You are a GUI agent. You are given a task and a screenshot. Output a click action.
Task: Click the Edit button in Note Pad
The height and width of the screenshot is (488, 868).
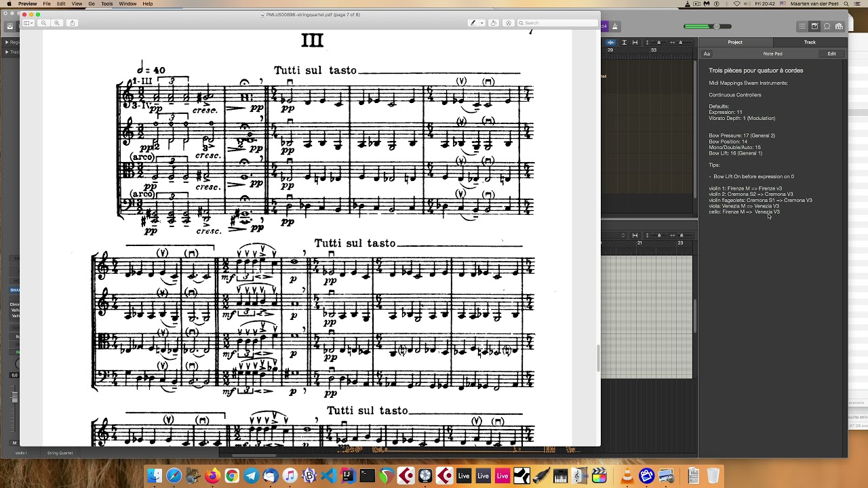pos(831,54)
